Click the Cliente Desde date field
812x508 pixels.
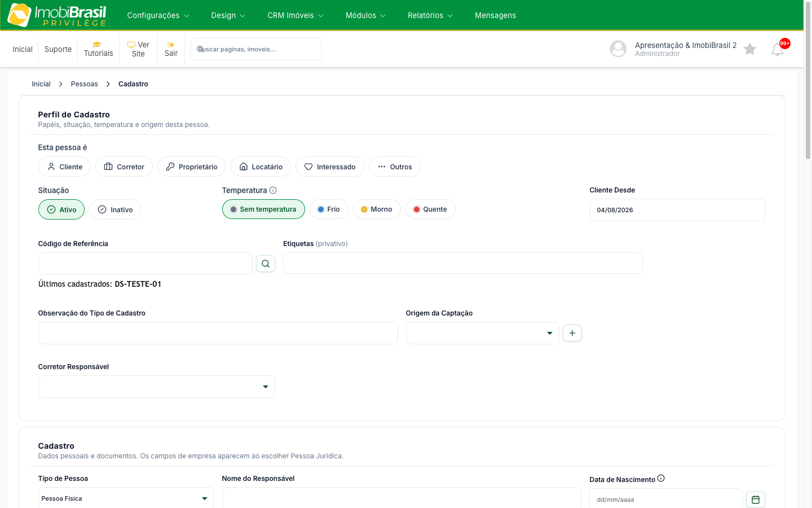[678, 210]
